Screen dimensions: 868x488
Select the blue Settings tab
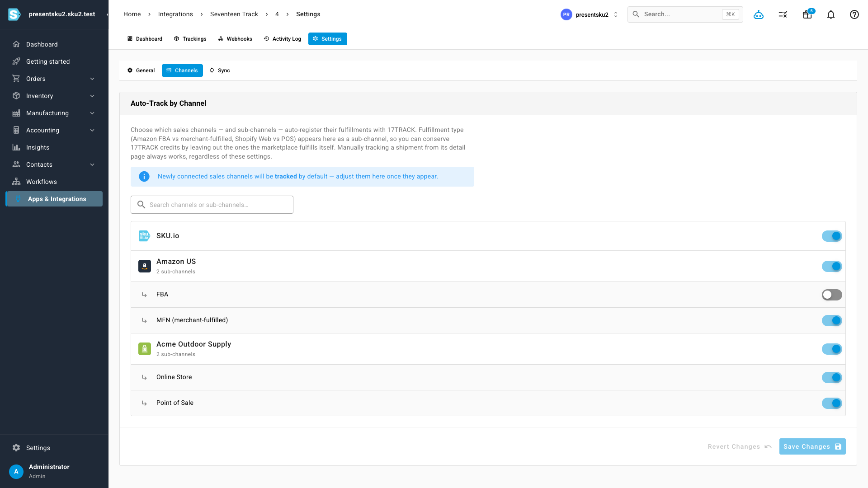328,39
